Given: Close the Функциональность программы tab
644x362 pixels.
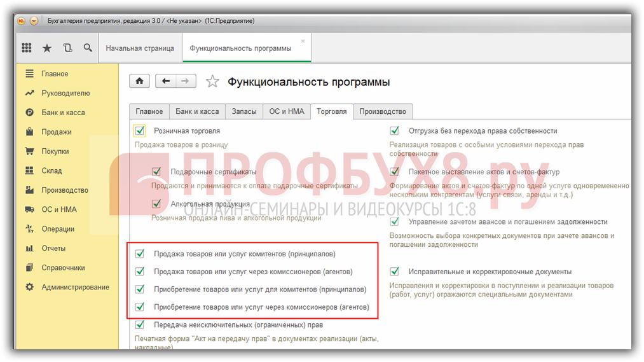Looking at the screenshot, I should (x=303, y=41).
